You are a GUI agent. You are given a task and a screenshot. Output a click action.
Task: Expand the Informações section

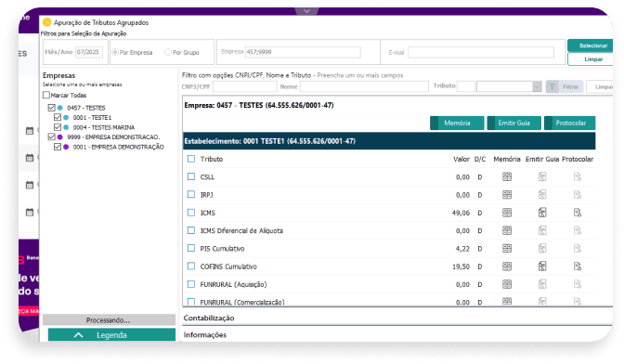pyautogui.click(x=205, y=335)
